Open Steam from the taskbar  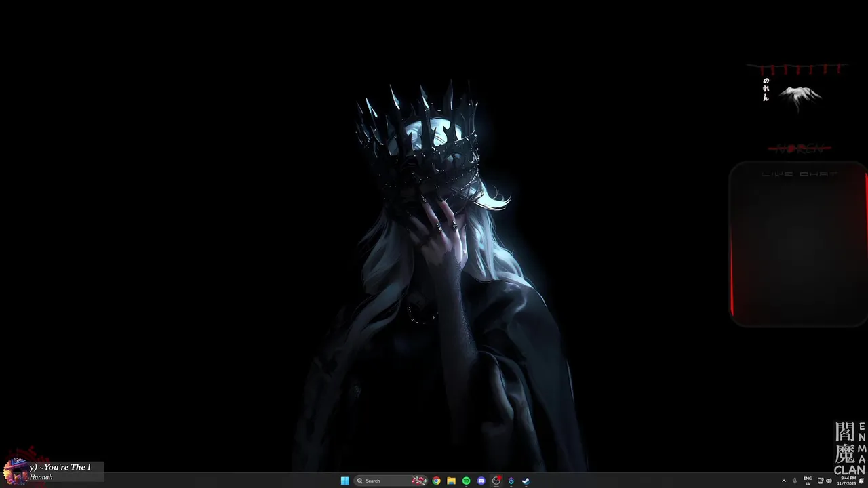[x=526, y=481]
